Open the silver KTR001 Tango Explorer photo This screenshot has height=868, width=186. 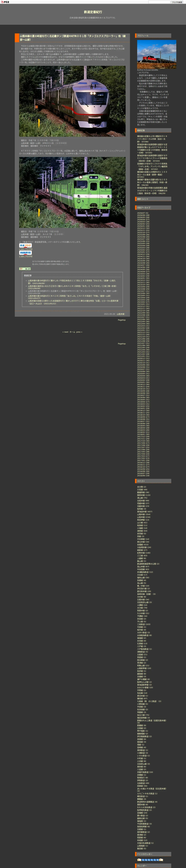[72, 101]
